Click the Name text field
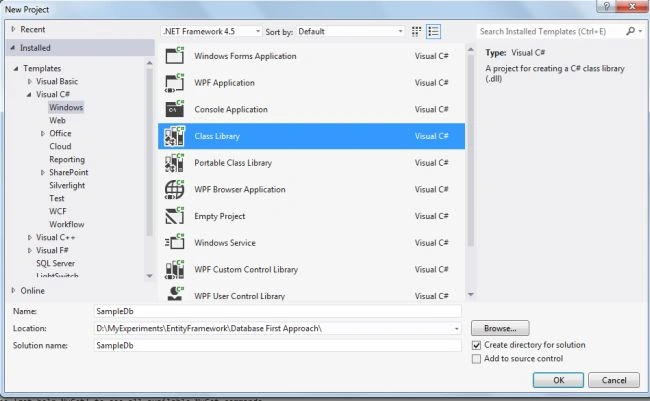650x401 pixels. coord(277,311)
